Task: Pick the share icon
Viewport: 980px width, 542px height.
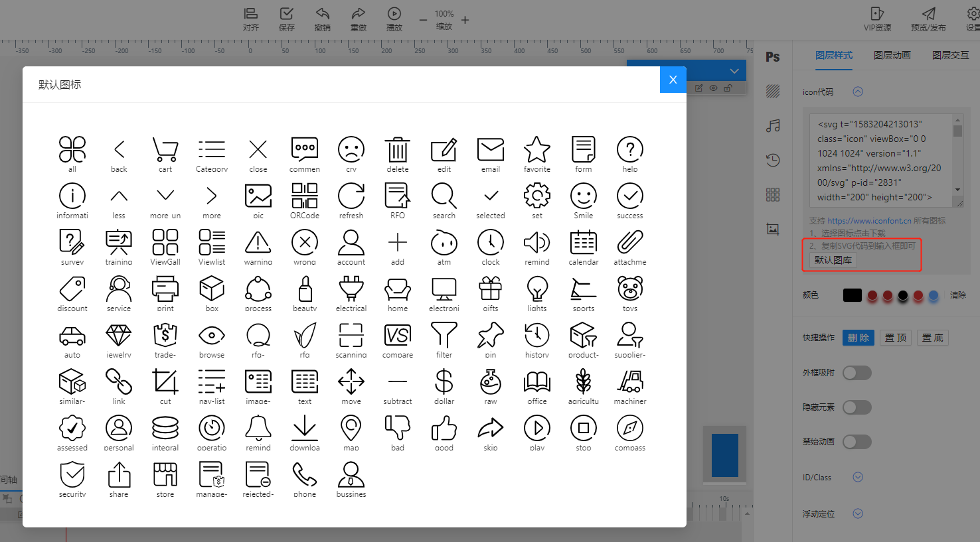Action: click(119, 475)
